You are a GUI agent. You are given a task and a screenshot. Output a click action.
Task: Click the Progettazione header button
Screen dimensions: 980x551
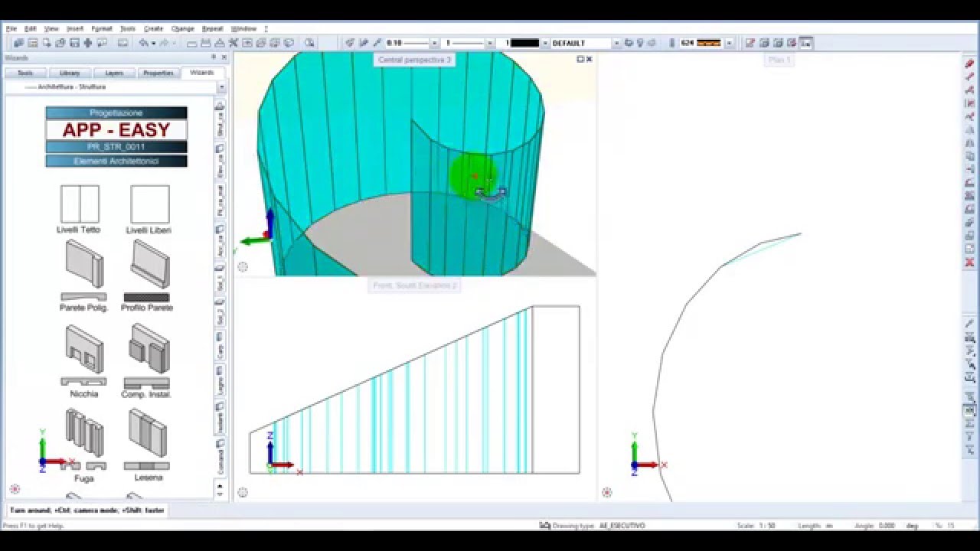[116, 112]
